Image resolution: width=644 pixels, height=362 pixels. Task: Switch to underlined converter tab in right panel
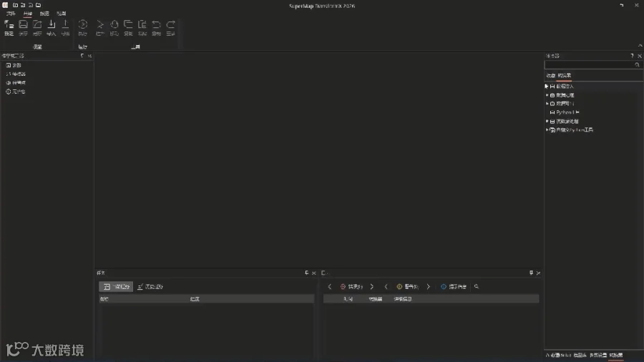(565, 76)
